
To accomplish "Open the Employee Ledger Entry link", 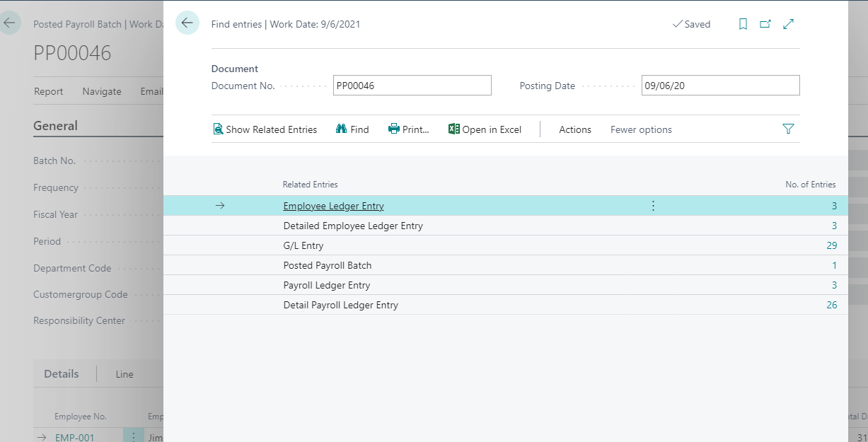I will click(x=333, y=206).
